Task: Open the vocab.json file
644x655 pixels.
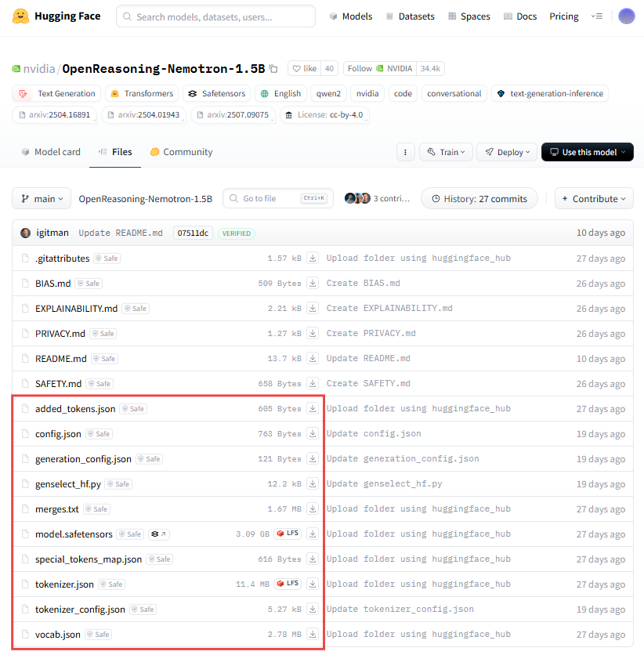Action: [58, 635]
